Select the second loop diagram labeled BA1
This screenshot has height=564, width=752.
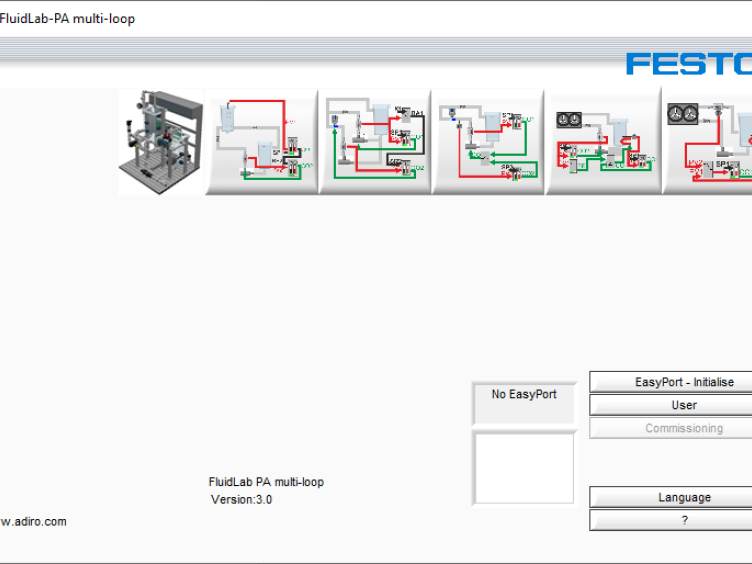point(375,142)
